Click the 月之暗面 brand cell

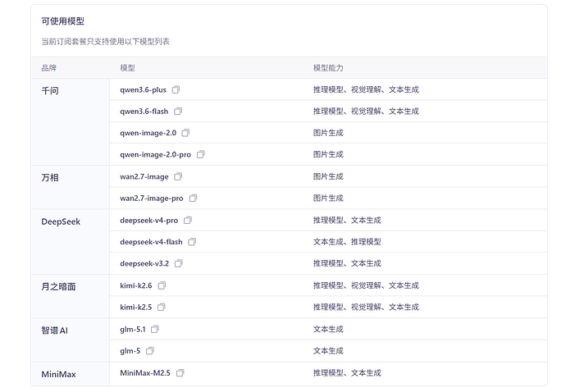(x=70, y=296)
